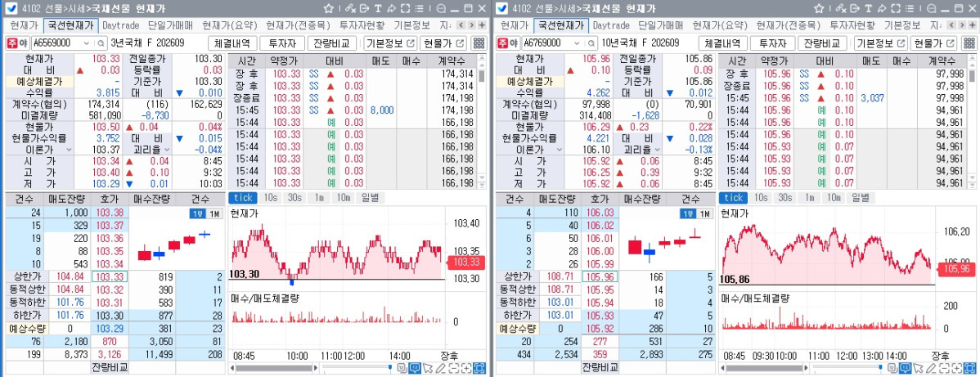980x377 pixels.
Task: Select 1M candle toggle in left window
Action: pyautogui.click(x=213, y=213)
